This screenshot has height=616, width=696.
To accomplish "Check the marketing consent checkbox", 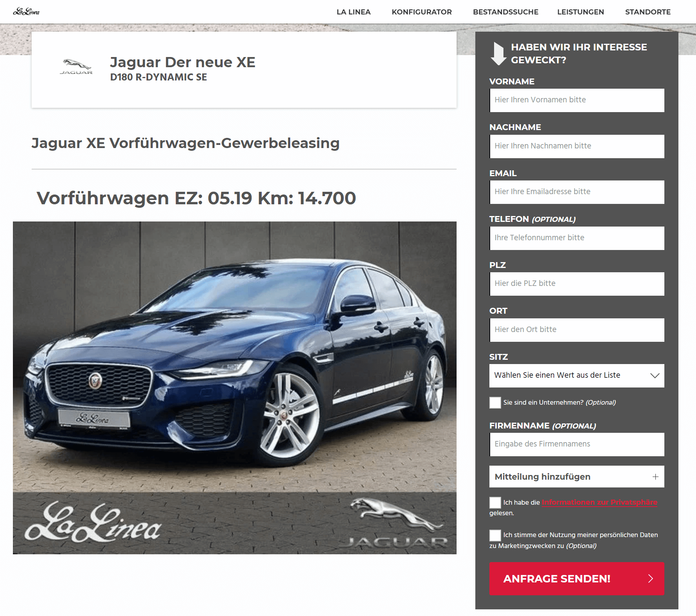I will click(495, 535).
